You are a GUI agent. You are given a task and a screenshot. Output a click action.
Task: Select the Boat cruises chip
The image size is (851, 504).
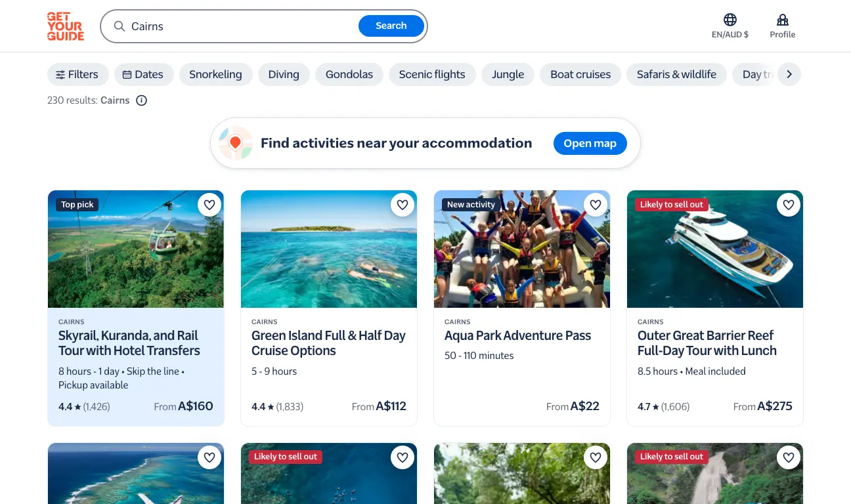point(580,74)
